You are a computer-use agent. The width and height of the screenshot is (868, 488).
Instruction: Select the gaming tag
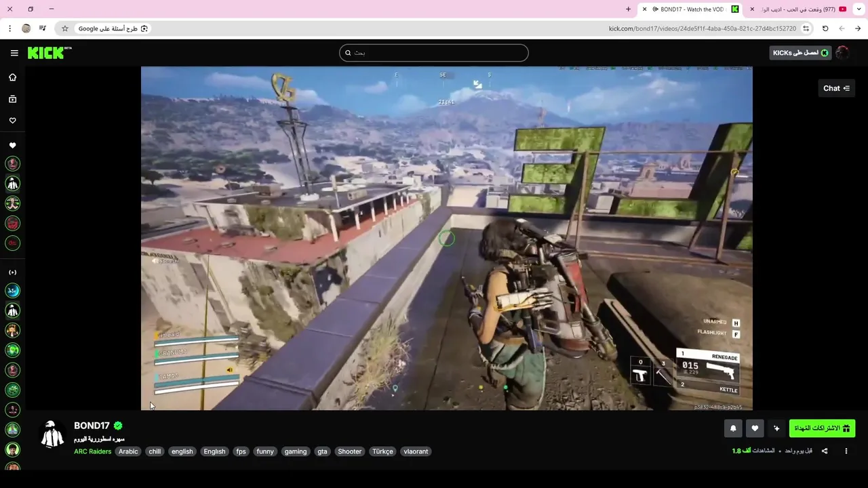tap(296, 451)
